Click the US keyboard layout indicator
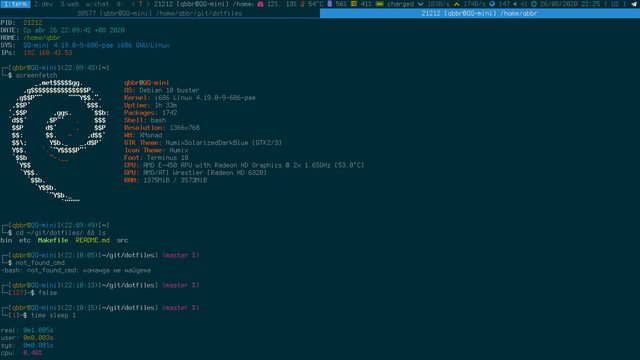This screenshot has height=360, width=640. [x=615, y=4]
